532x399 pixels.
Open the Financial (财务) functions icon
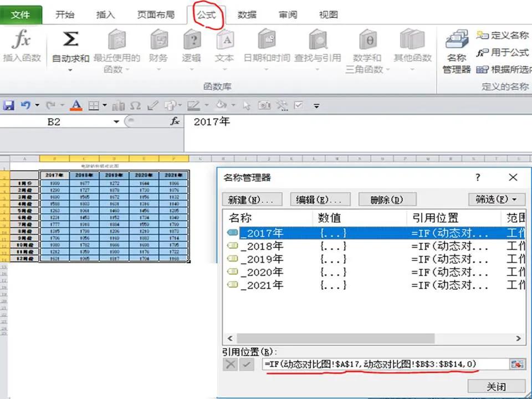tap(159, 40)
